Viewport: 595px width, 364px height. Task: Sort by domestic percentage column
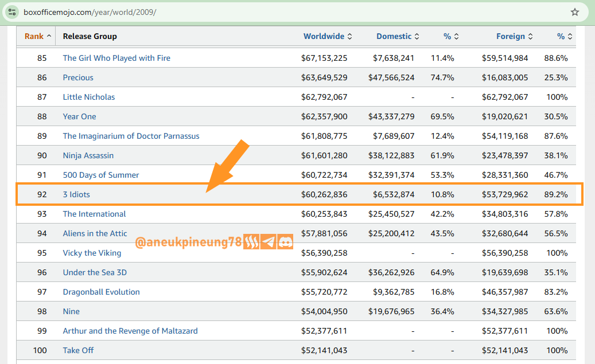(x=451, y=37)
